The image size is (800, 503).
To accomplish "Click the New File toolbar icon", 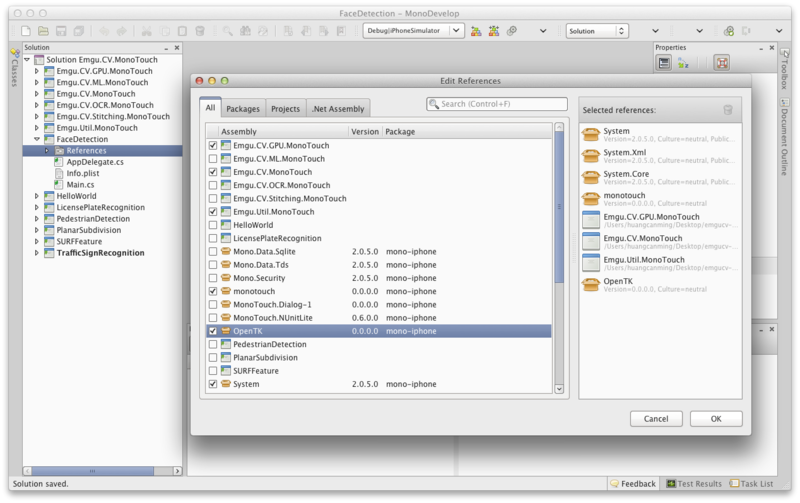I will [x=26, y=31].
